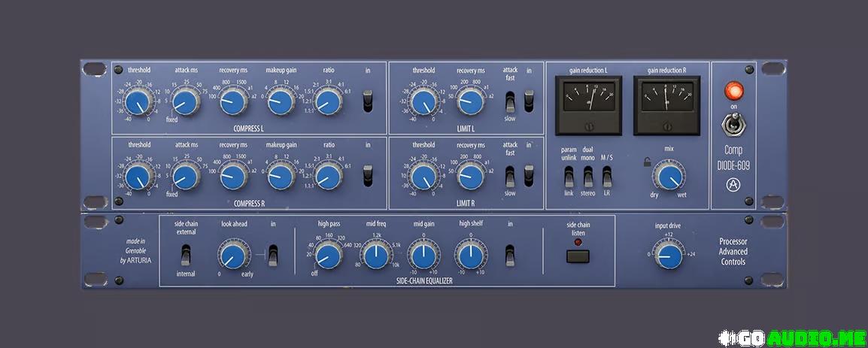The width and height of the screenshot is (868, 348).
Task: Toggle the side-chain equalizer in switch
Action: (x=510, y=255)
